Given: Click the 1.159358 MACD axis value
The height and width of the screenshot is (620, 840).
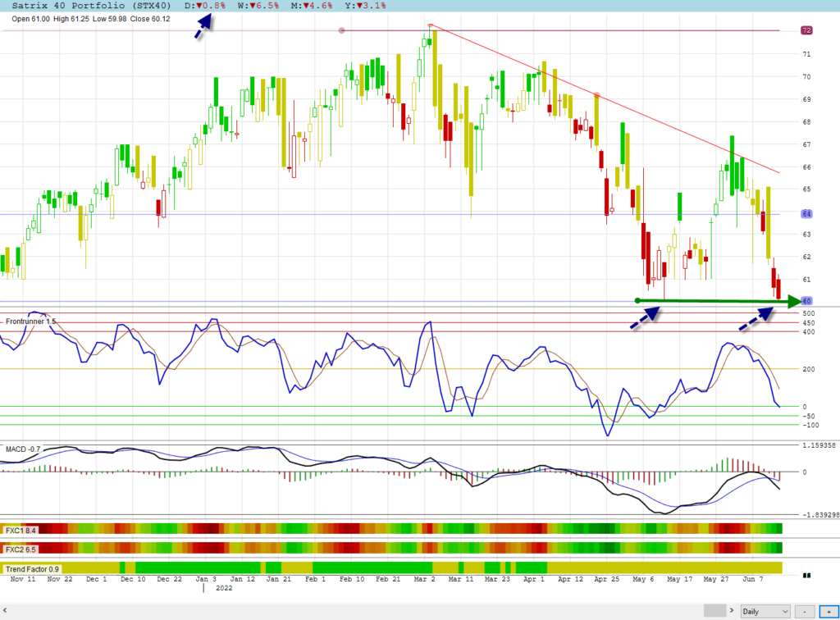Looking at the screenshot, I should pyautogui.click(x=819, y=445).
